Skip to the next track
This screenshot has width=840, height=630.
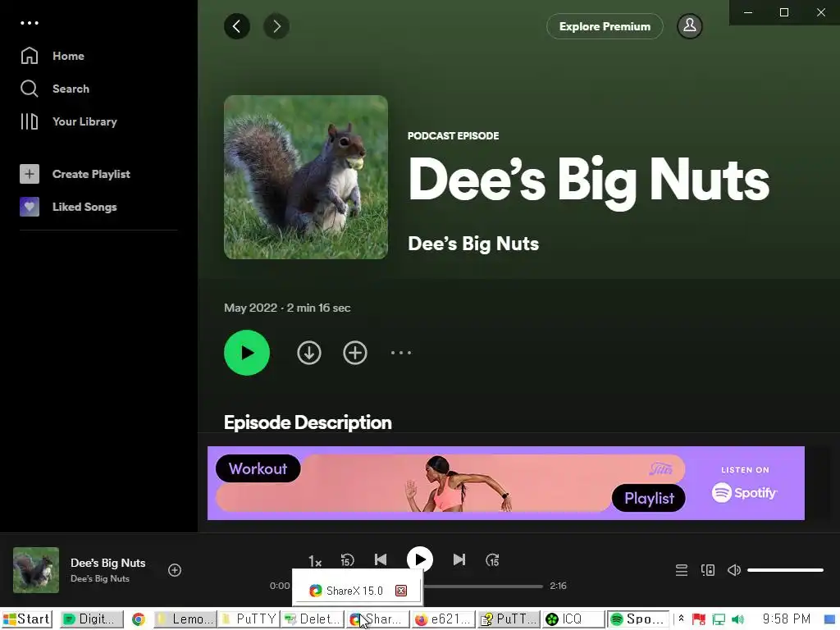coord(459,559)
